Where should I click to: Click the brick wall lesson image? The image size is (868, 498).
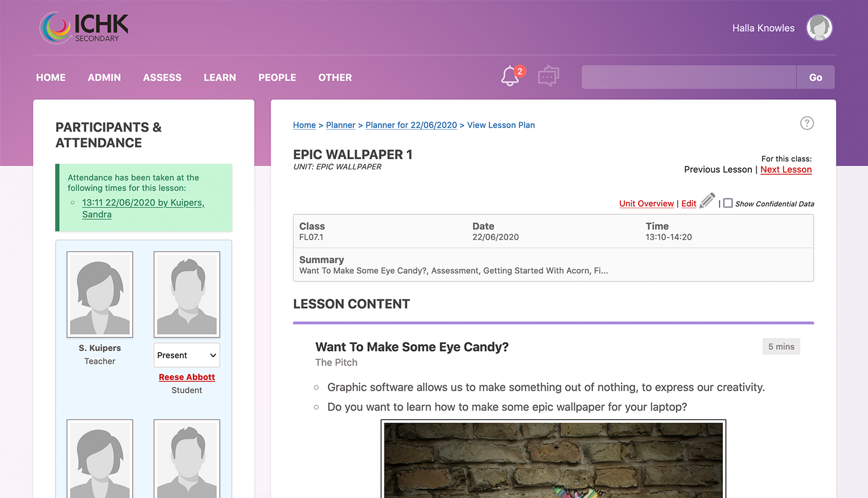[x=554, y=459]
